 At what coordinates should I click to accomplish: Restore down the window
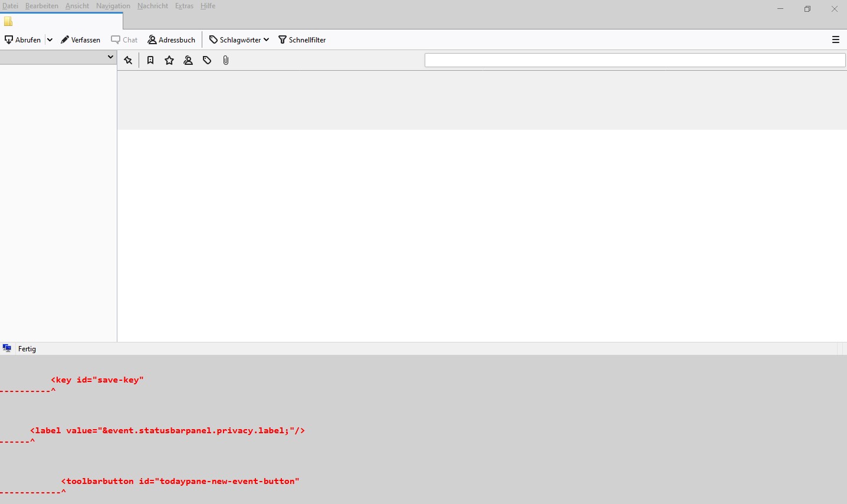pos(807,9)
